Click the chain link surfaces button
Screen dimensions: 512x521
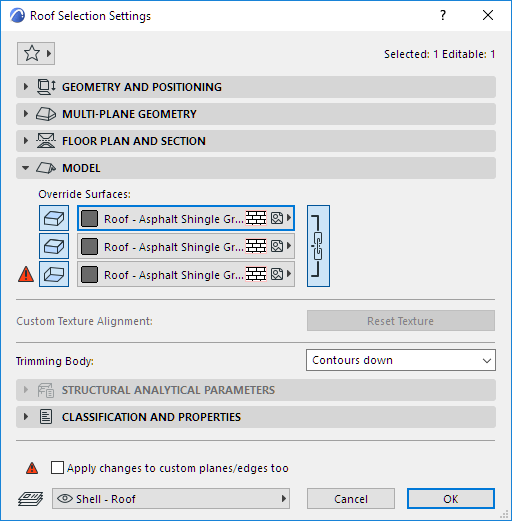pyautogui.click(x=318, y=246)
